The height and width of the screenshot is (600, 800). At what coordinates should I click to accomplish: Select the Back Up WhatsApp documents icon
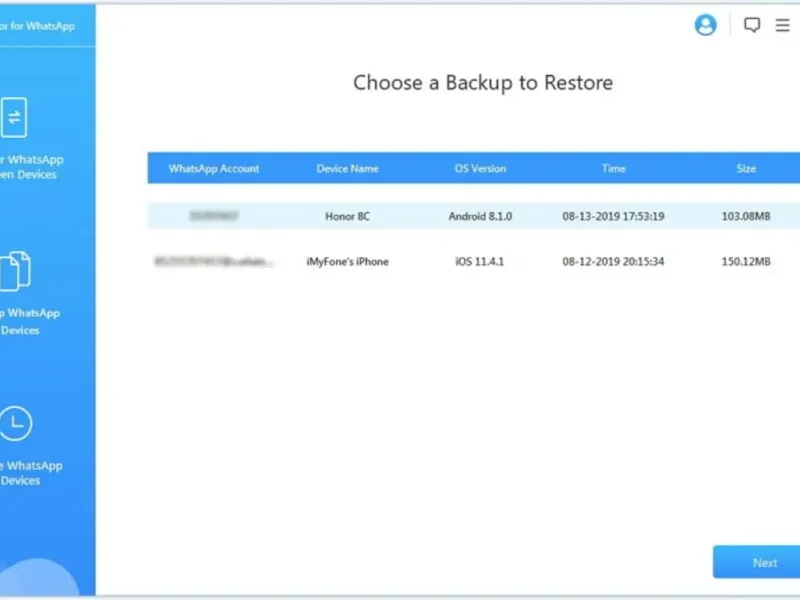tap(15, 271)
